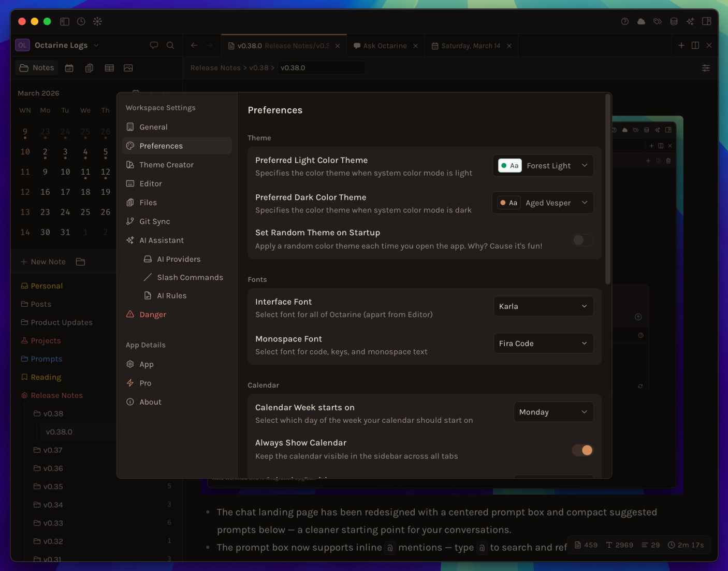Image resolution: width=728 pixels, height=571 pixels.
Task: Click the files copy icon in sidebar toolbar
Action: [x=89, y=68]
